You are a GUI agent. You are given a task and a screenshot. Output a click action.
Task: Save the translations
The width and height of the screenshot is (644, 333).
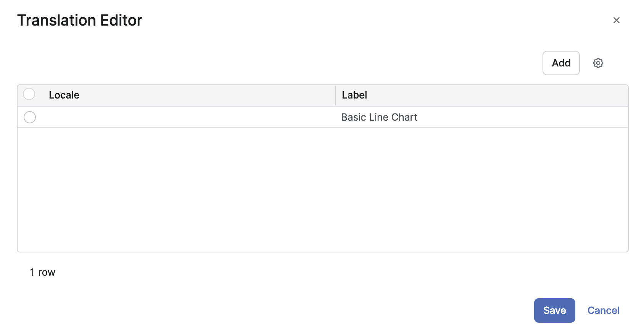pyautogui.click(x=554, y=310)
